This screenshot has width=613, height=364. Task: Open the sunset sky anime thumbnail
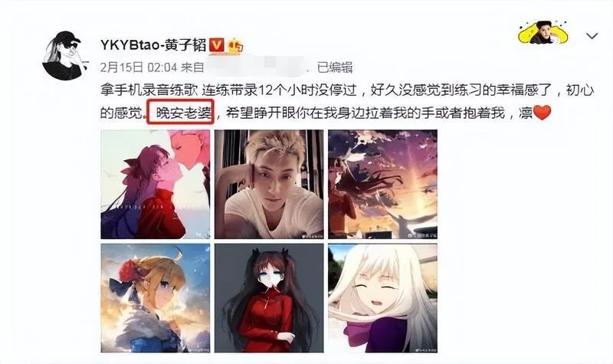point(382,185)
